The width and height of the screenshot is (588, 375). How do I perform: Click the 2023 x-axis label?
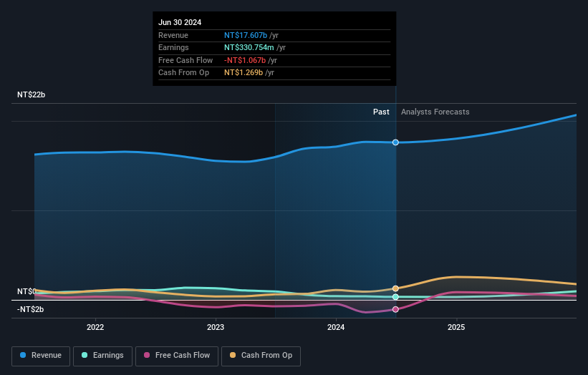coord(216,328)
